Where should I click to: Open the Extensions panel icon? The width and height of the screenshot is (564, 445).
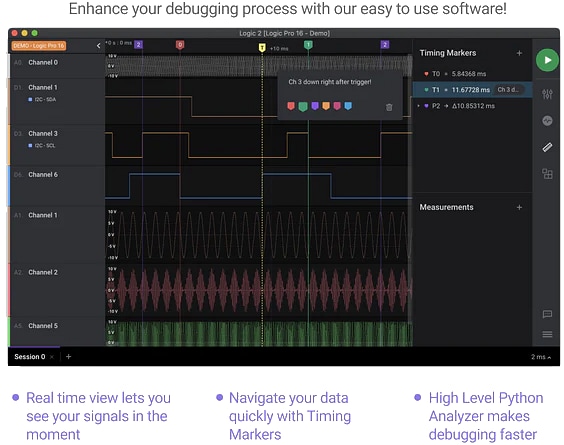547,174
